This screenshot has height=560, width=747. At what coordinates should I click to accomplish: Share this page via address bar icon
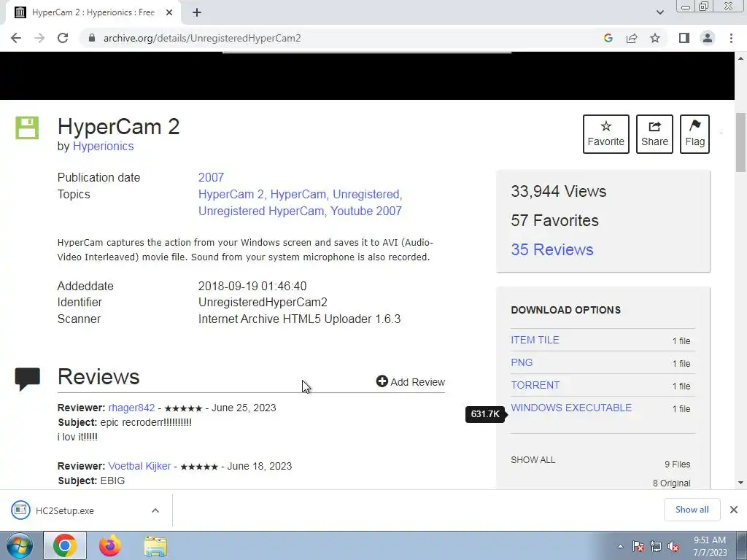632,38
